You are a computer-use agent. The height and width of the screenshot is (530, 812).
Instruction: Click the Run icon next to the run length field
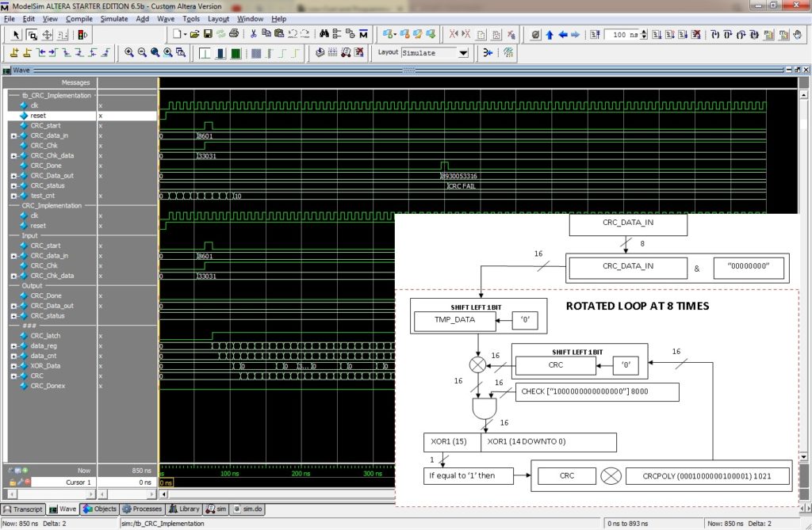(x=655, y=35)
